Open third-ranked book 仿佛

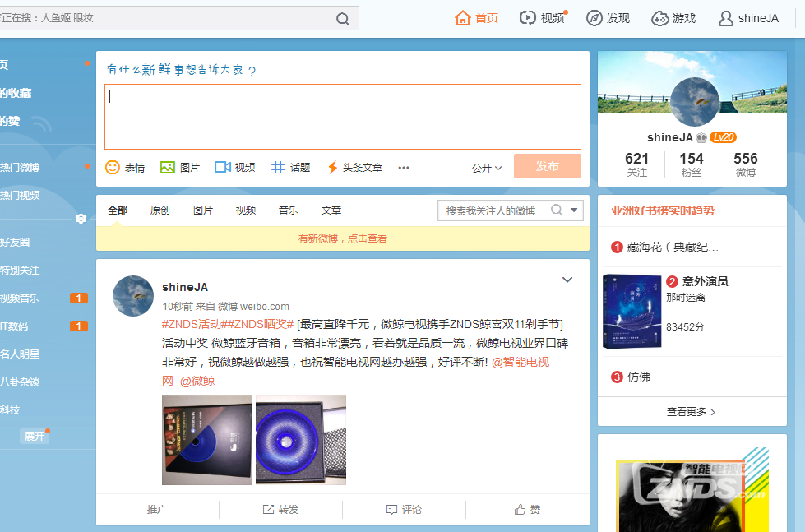[x=639, y=377]
